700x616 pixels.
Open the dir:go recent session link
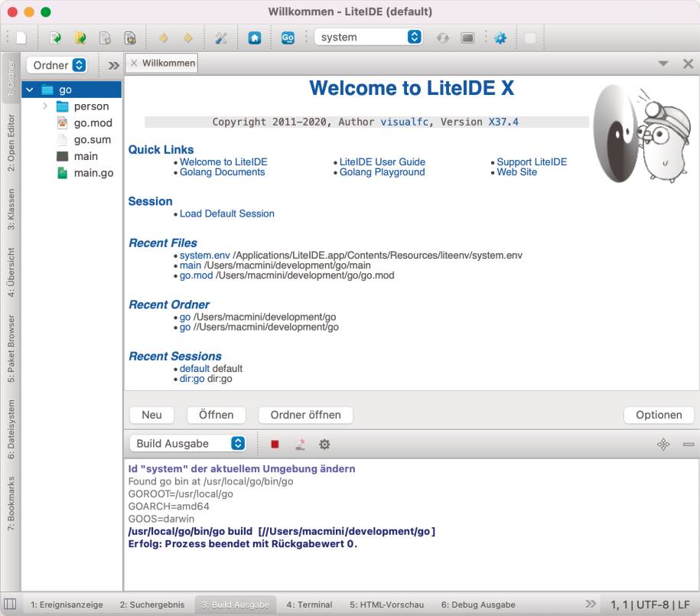click(192, 378)
